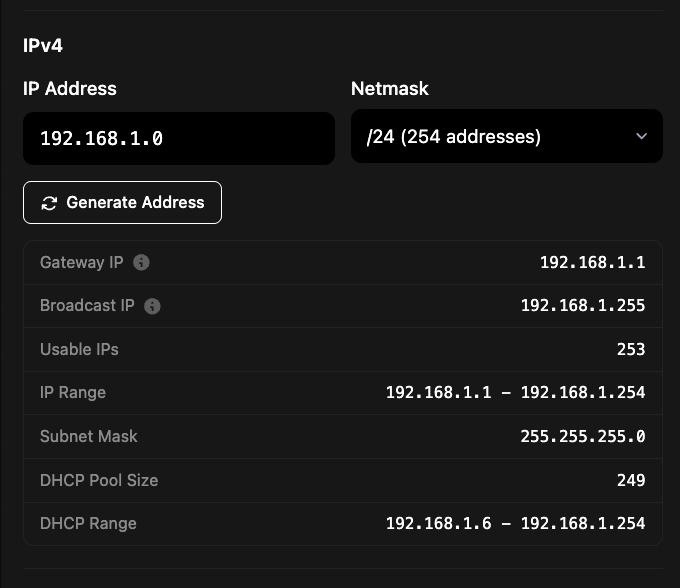Viewport: 680px width, 588px height.
Task: Select the Subnet Mask value 255.255.255.0
Action: coord(583,437)
